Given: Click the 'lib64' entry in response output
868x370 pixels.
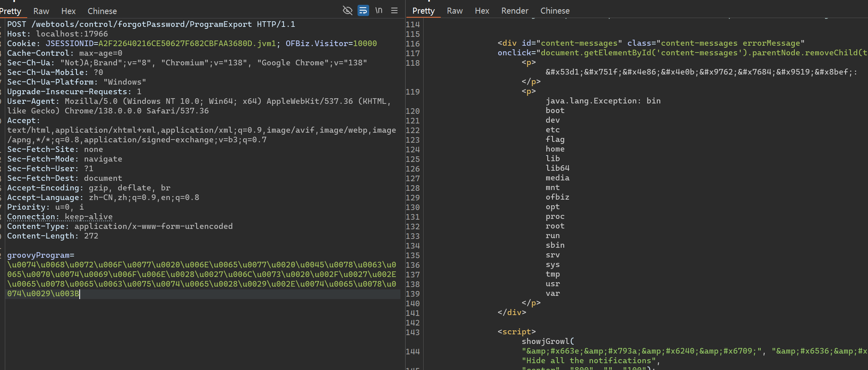Looking at the screenshot, I should [x=557, y=168].
